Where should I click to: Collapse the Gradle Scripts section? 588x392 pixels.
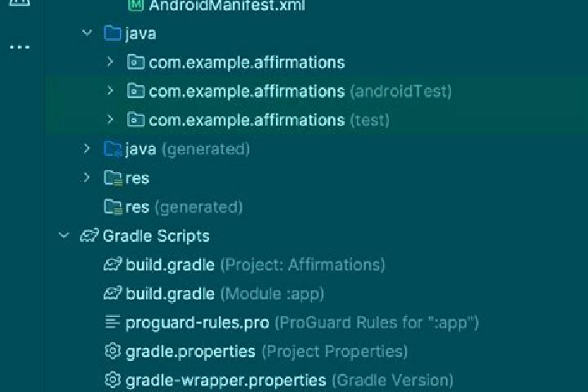pyautogui.click(x=65, y=235)
